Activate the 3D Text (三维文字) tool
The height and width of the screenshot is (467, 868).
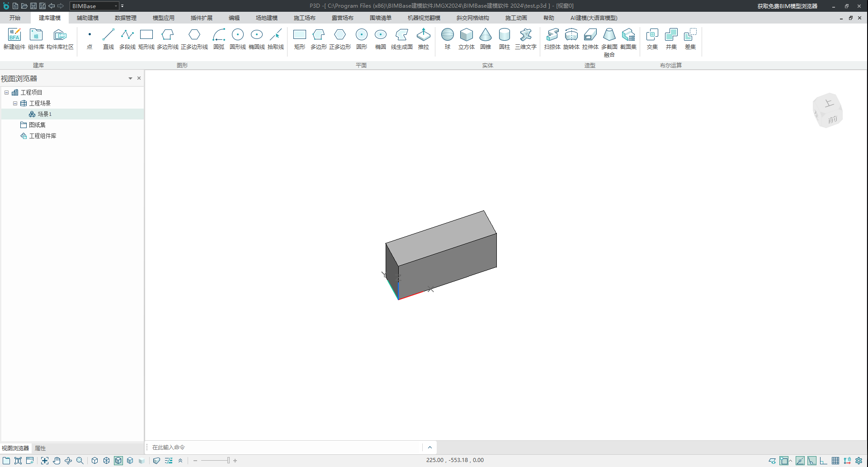[525, 38]
